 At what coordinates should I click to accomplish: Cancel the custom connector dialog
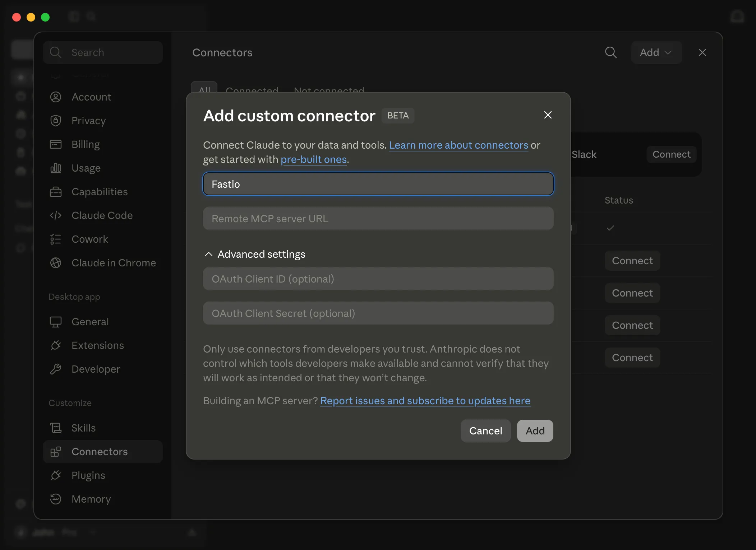point(485,431)
